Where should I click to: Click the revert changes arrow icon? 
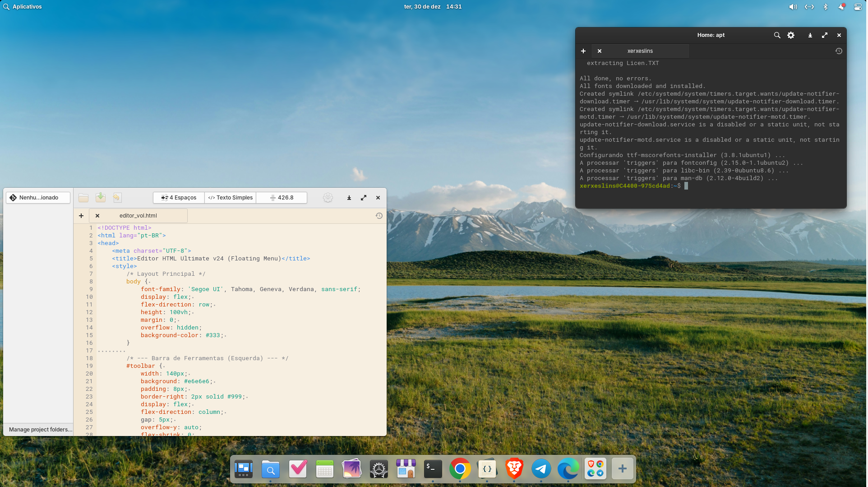pyautogui.click(x=117, y=198)
